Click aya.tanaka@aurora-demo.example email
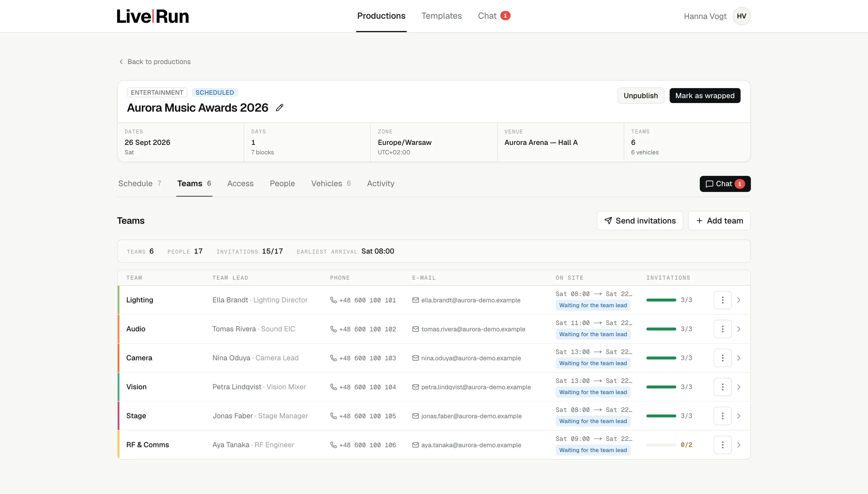 point(471,445)
